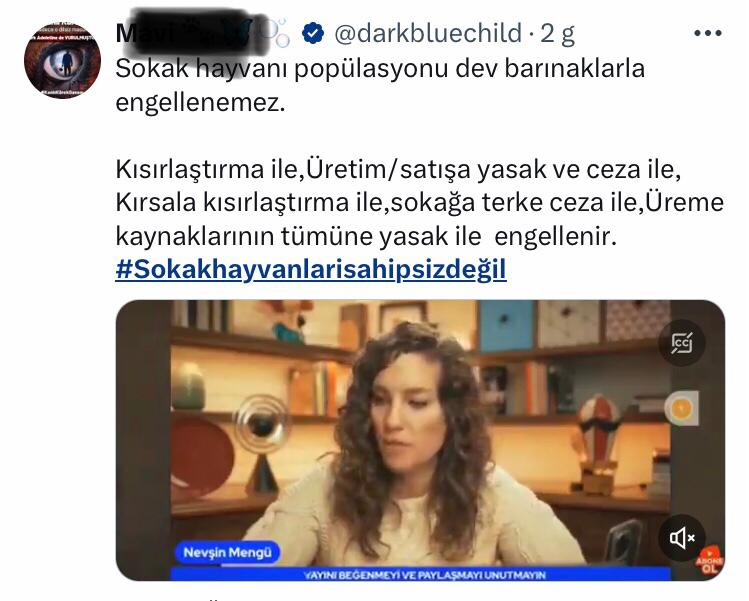The width and height of the screenshot is (749, 601).
Task: Click the 'Kısırlaştırma ile,Üretim/satışa' paragraph
Action: 419,203
